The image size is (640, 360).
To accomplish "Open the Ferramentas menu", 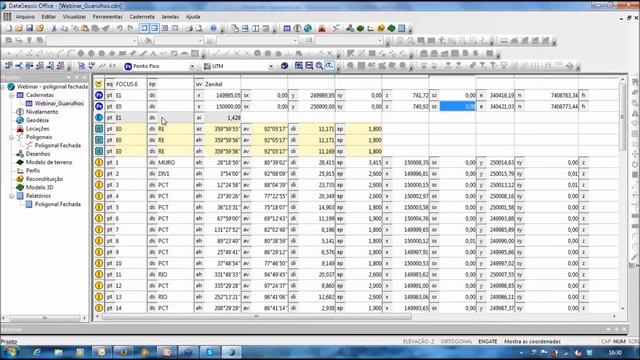I will point(108,17).
